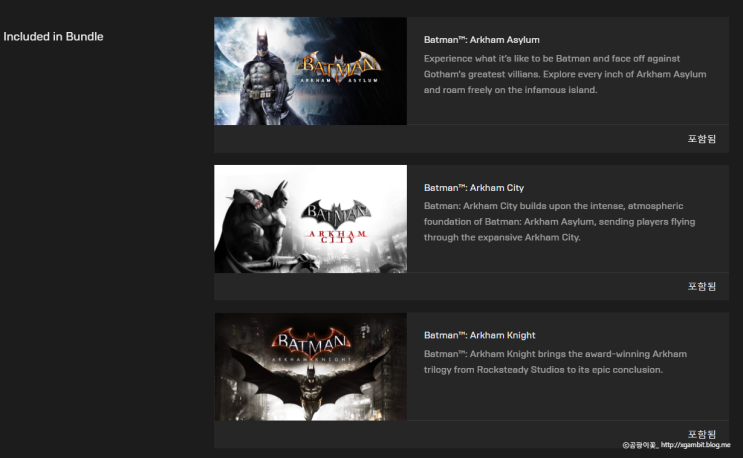Image resolution: width=743 pixels, height=458 pixels.
Task: Click the Batman™: Arkham City title
Action: [x=474, y=188]
